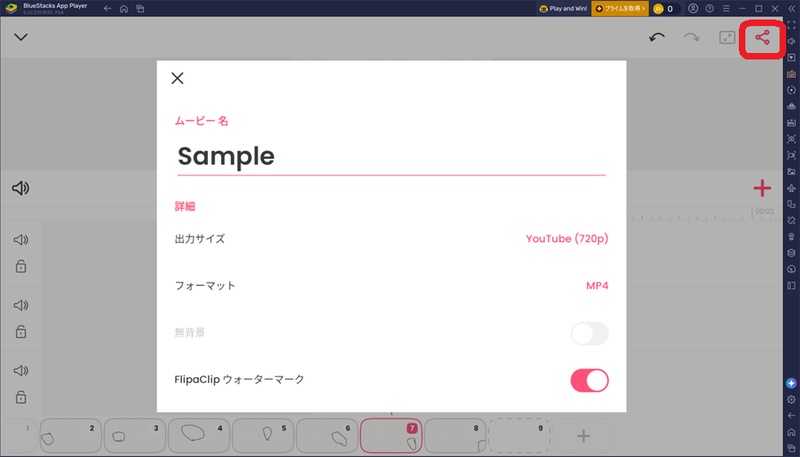Select the highlighted frame 7 thumbnail

point(391,436)
